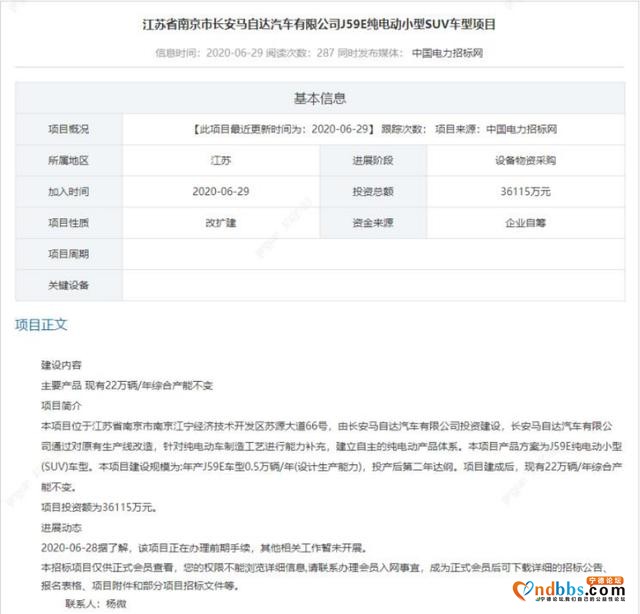This screenshot has height=614, width=640.
Task: Click the 项目投资额为36115万元 line
Action: point(99,507)
